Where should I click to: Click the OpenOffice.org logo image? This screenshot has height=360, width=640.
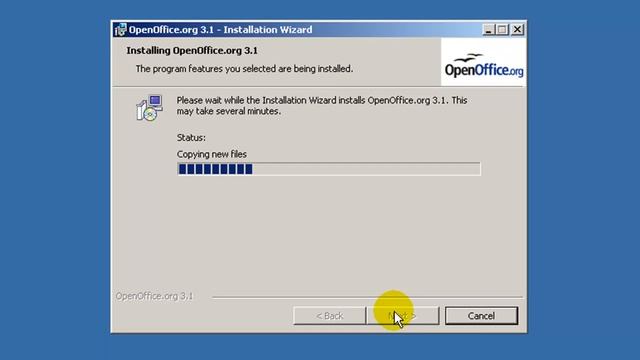coord(483,62)
